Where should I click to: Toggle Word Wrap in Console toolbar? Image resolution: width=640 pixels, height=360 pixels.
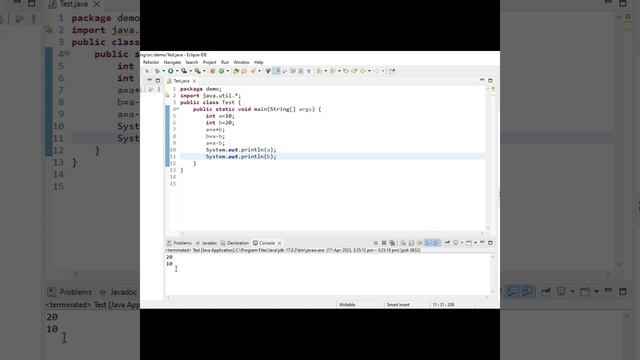coord(420,243)
